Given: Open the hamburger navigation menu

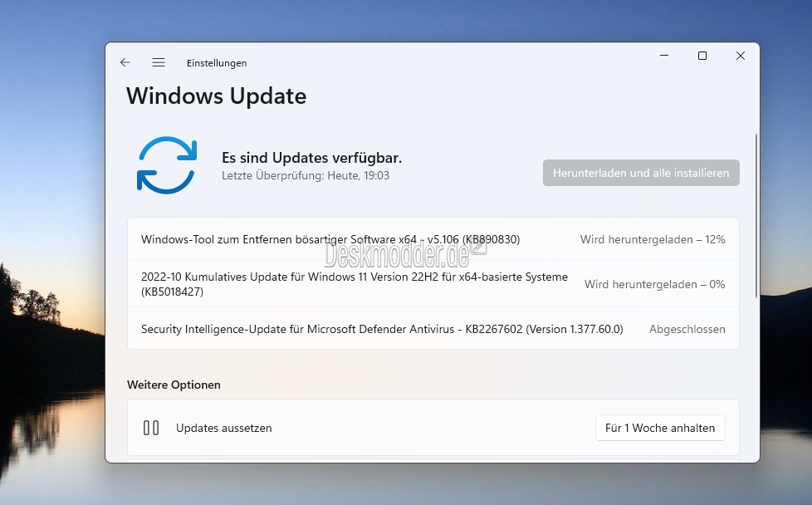Looking at the screenshot, I should tap(159, 62).
